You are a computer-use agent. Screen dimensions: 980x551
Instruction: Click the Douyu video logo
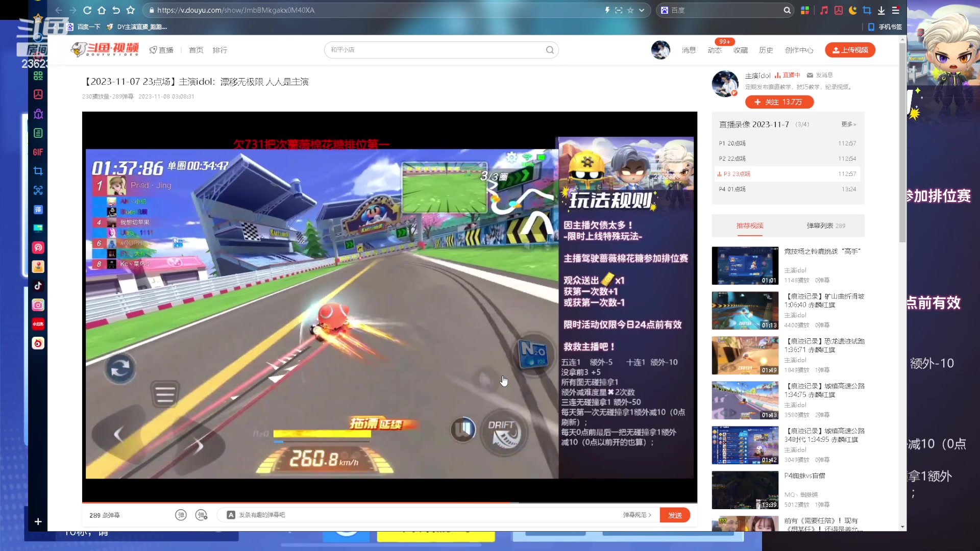click(105, 49)
